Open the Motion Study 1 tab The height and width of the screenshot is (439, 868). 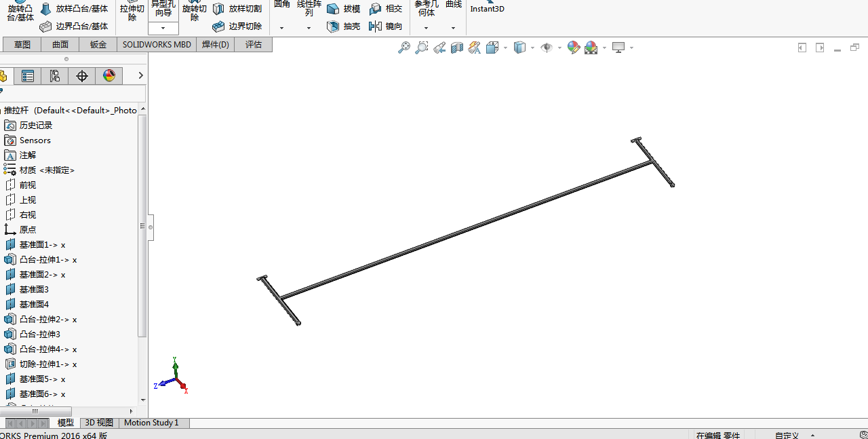[151, 423]
